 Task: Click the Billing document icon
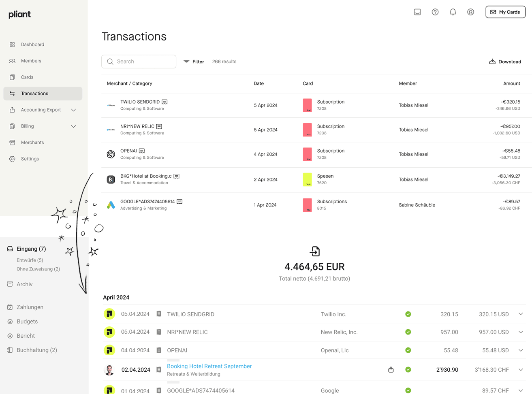[x=12, y=126]
